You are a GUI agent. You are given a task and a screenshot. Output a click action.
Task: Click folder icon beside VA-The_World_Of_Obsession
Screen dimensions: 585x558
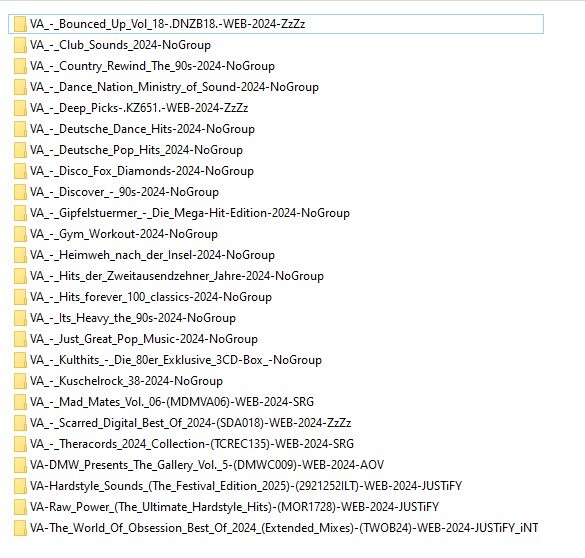(x=20, y=528)
